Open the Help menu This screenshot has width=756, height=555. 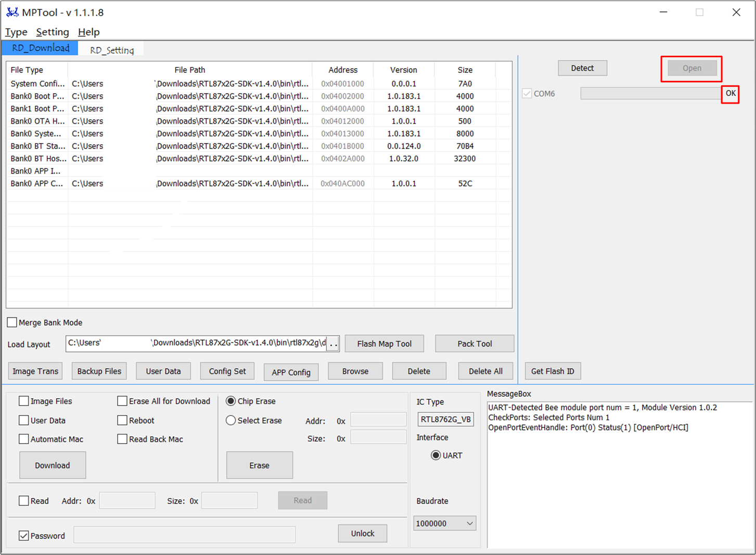tap(88, 32)
